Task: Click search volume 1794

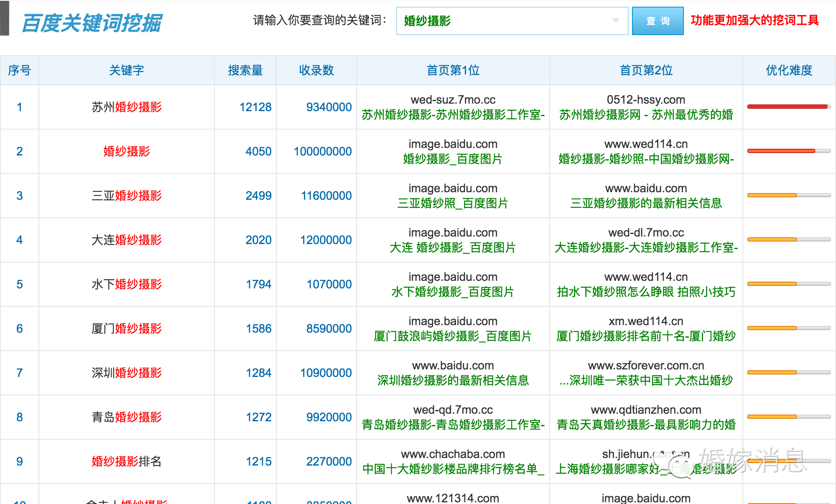Action: [x=258, y=284]
